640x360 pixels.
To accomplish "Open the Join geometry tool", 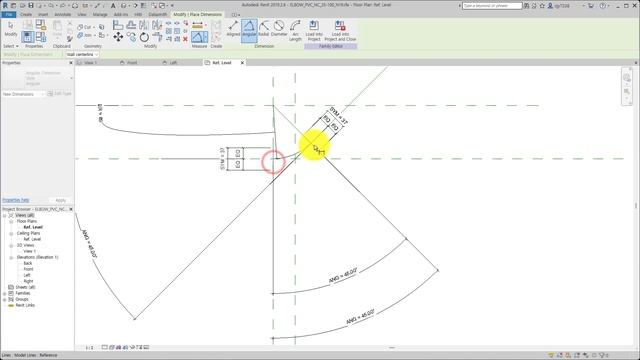I will tap(84, 36).
